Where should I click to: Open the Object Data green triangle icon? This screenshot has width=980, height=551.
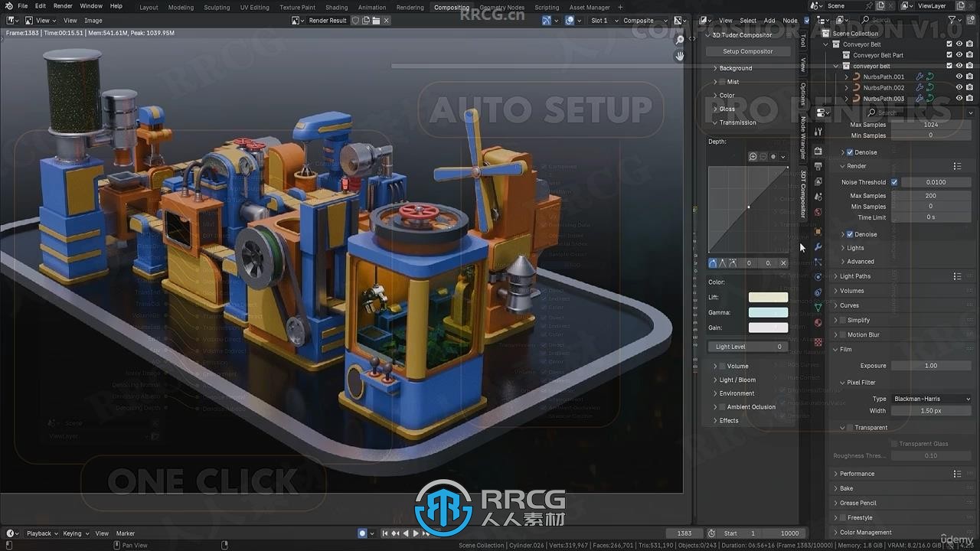pos(818,307)
